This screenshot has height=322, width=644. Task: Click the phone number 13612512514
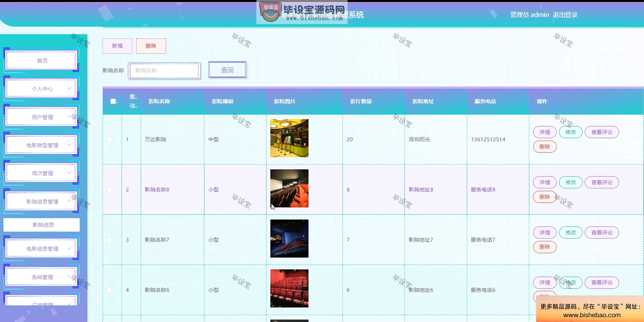click(488, 139)
